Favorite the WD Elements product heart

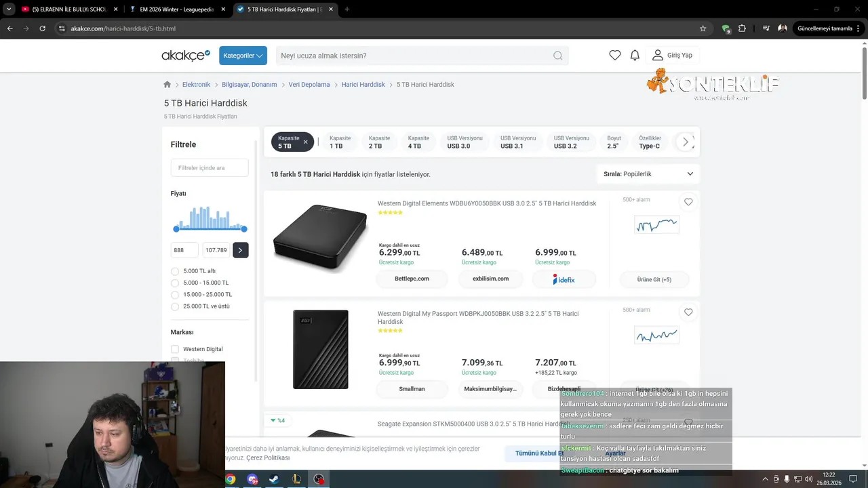pyautogui.click(x=688, y=202)
